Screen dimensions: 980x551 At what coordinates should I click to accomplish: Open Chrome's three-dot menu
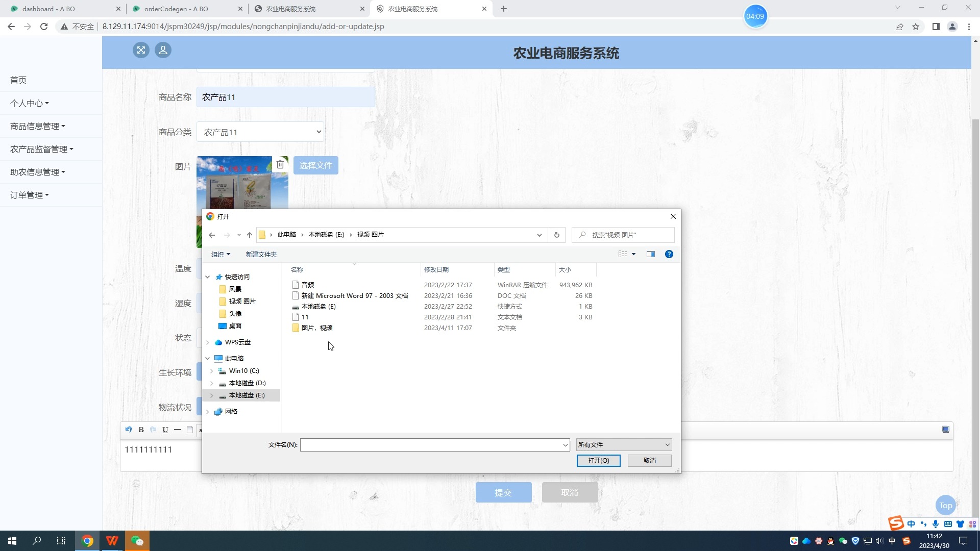pos(969,27)
